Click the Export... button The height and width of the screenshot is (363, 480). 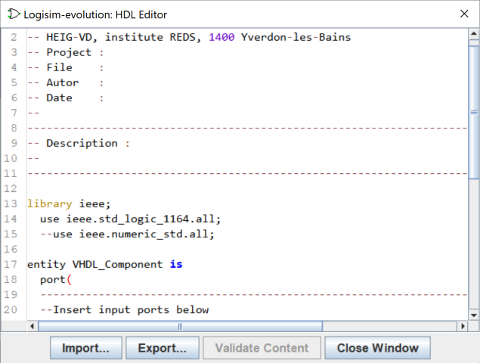(162, 348)
